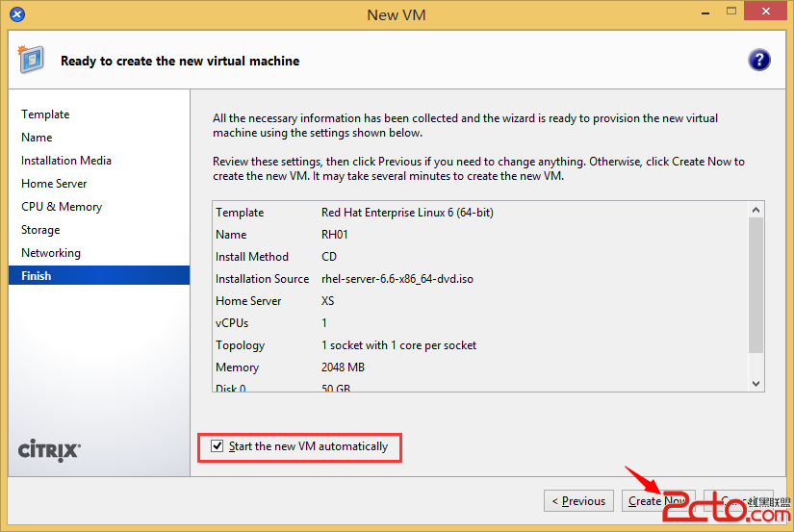Click the new VM wizard header icon

[x=31, y=60]
